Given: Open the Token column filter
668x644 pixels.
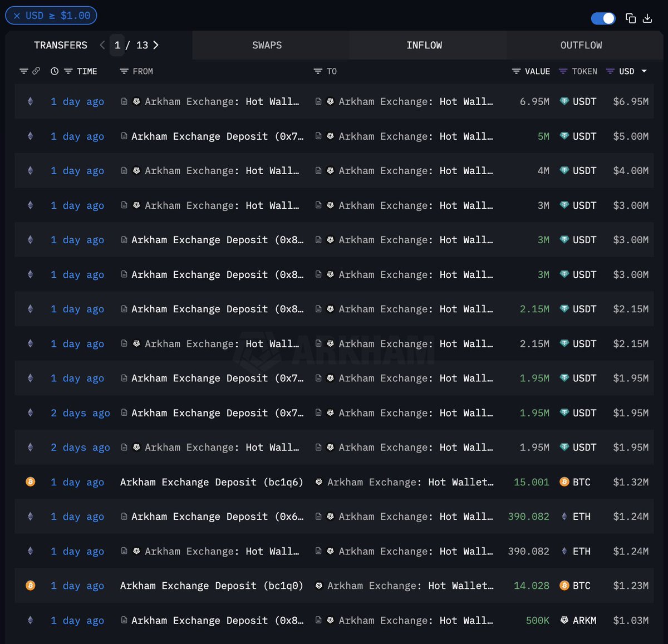Looking at the screenshot, I should (563, 71).
